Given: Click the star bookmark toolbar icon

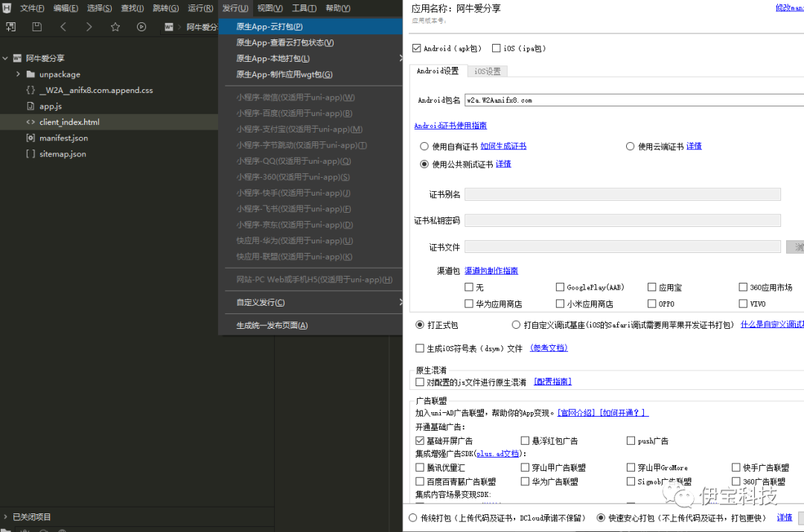Looking at the screenshot, I should (x=115, y=27).
